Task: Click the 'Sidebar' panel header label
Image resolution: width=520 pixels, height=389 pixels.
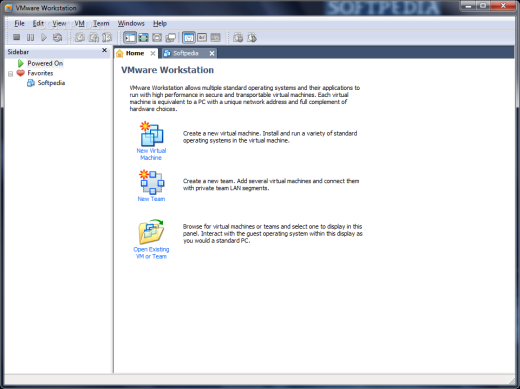Action: (18, 52)
